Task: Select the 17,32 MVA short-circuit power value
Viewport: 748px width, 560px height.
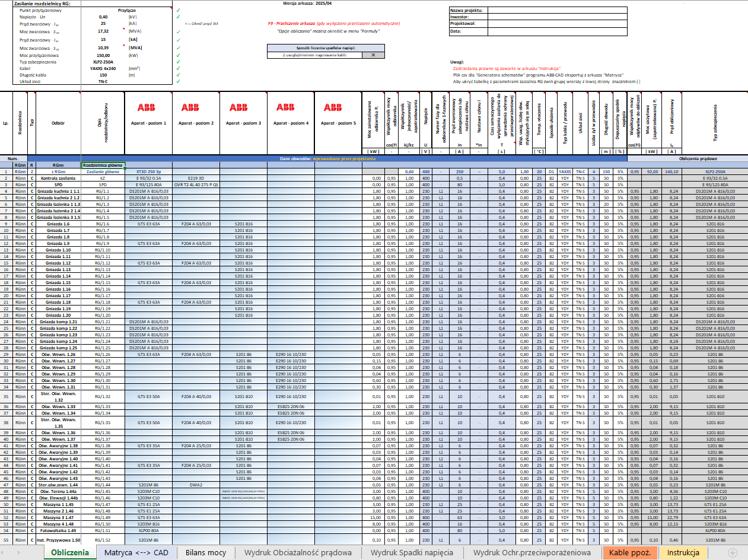Action: pos(103,31)
